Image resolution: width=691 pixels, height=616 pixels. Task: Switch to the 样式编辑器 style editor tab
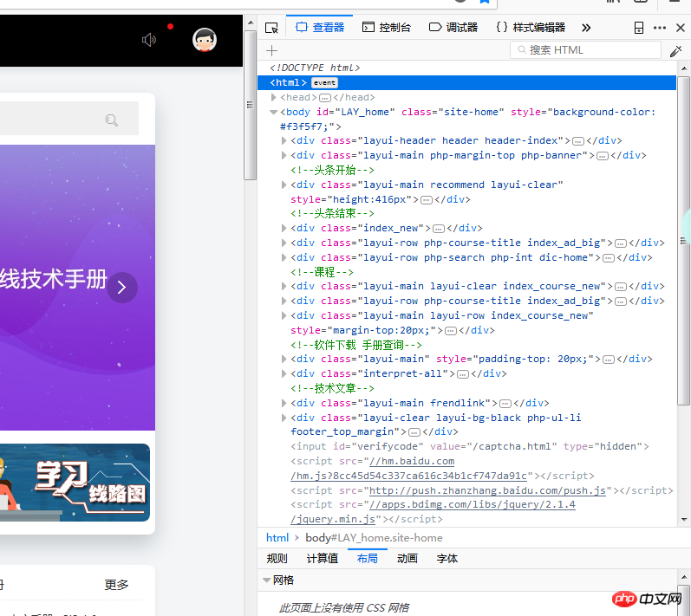coord(531,28)
